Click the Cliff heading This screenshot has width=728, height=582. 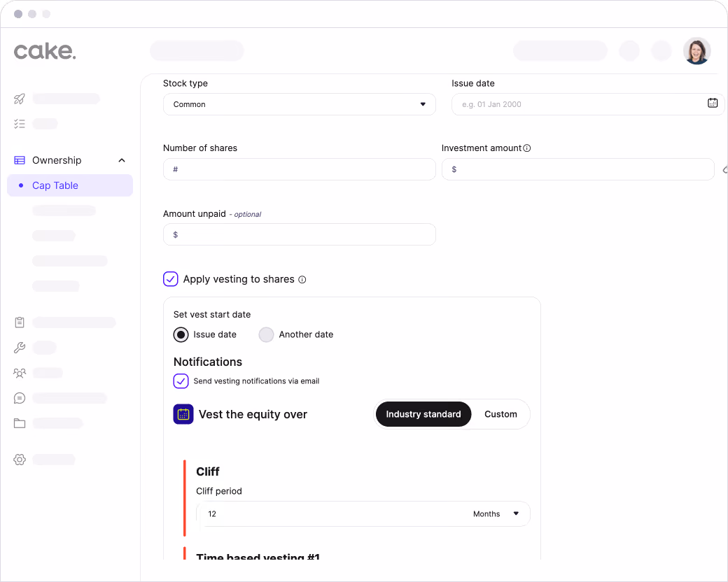(207, 471)
